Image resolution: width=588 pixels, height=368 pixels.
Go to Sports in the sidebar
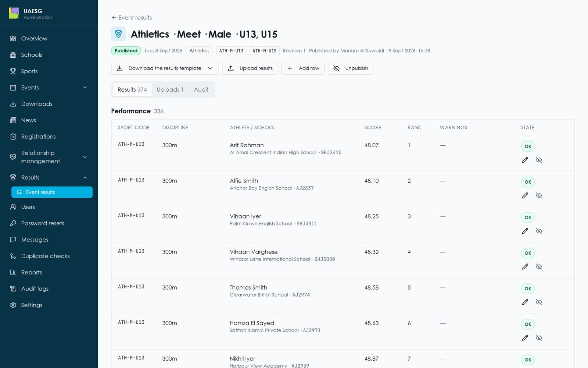(49, 71)
